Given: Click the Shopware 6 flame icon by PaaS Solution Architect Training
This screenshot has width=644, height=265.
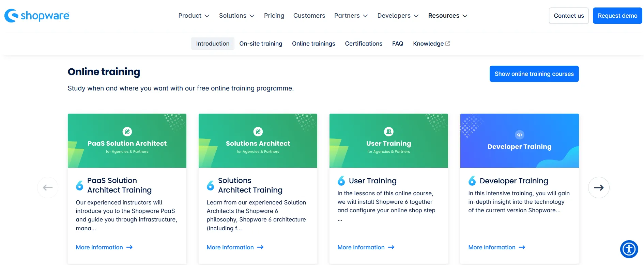Looking at the screenshot, I should 79,185.
